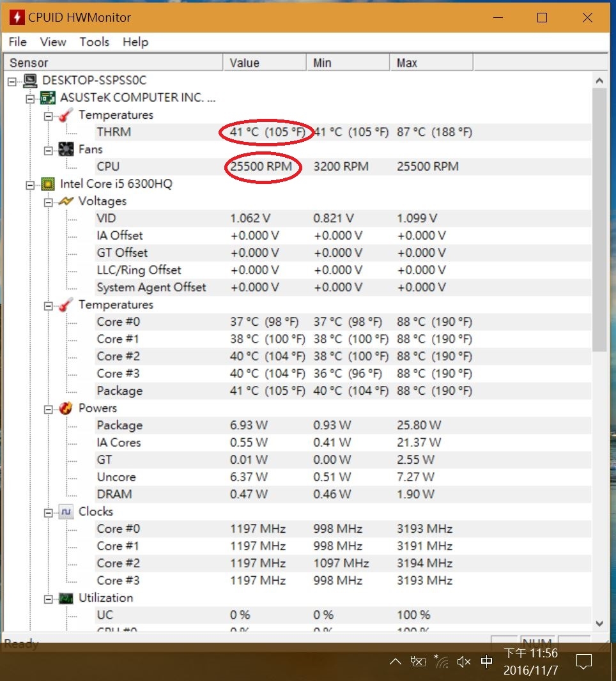This screenshot has height=681, width=616.
Task: Click the voltage zigzag icon beside Voltages
Action: click(66, 201)
